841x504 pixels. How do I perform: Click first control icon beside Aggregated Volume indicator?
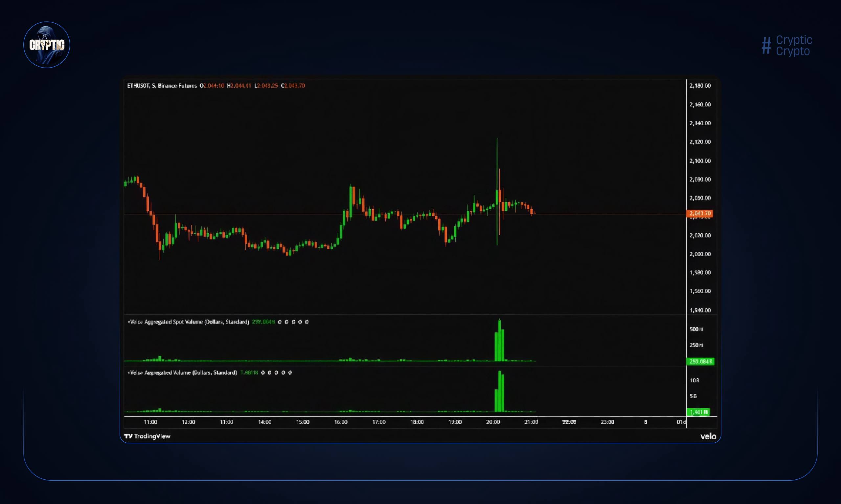pyautogui.click(x=263, y=372)
